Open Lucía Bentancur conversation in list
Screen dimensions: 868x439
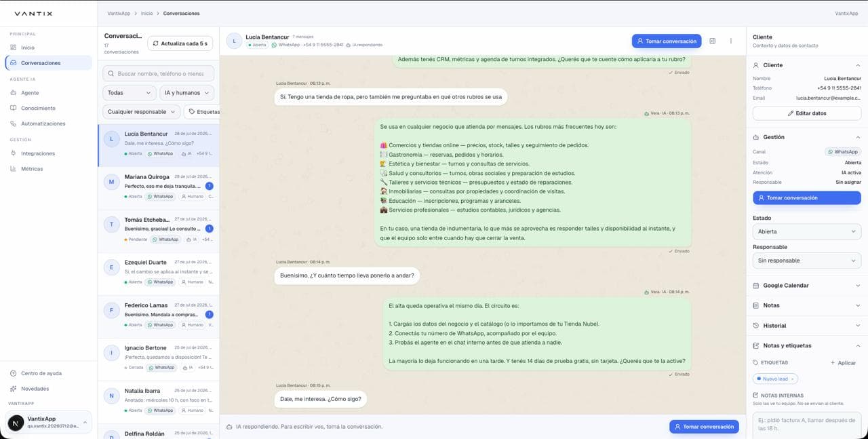tap(159, 145)
